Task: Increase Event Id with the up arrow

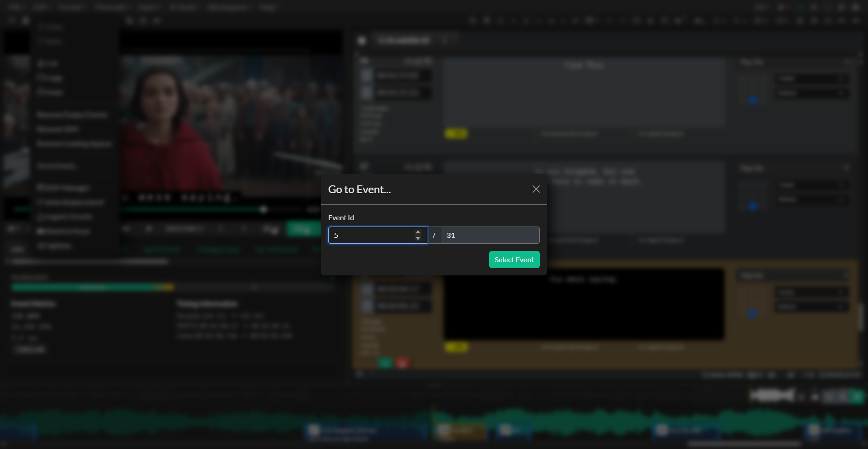Action: coord(418,232)
